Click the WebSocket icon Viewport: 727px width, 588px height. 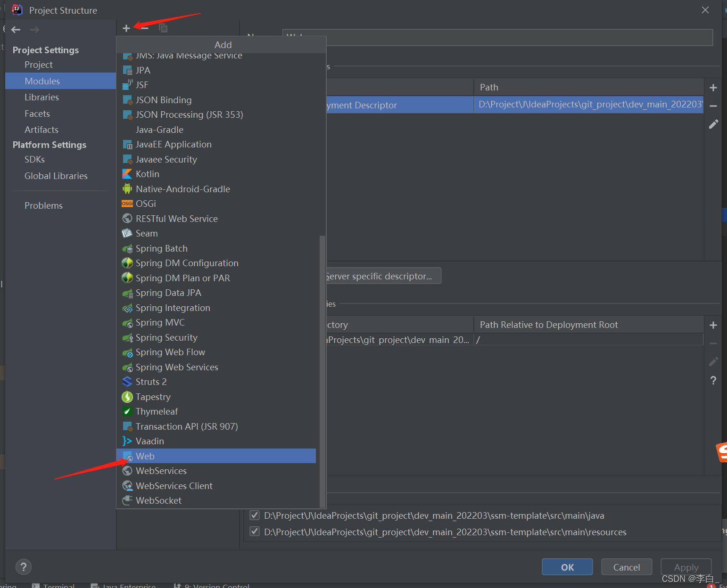(x=127, y=500)
